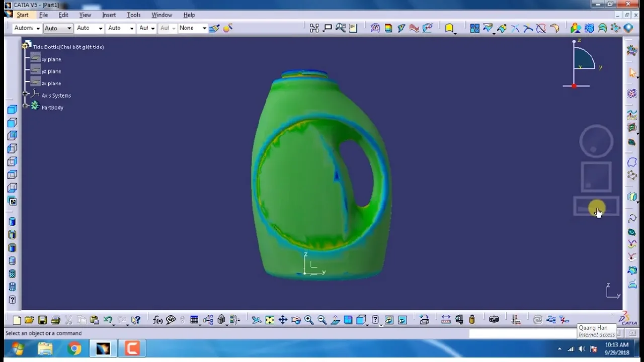Click the Undo arrow icon
The width and height of the screenshot is (644, 362).
point(107,320)
